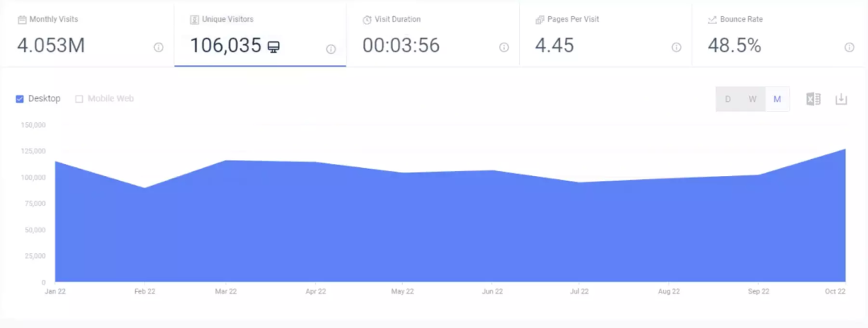Viewport: 868px width, 328px height.
Task: Switch chart to weekly granularity W
Action: point(752,99)
